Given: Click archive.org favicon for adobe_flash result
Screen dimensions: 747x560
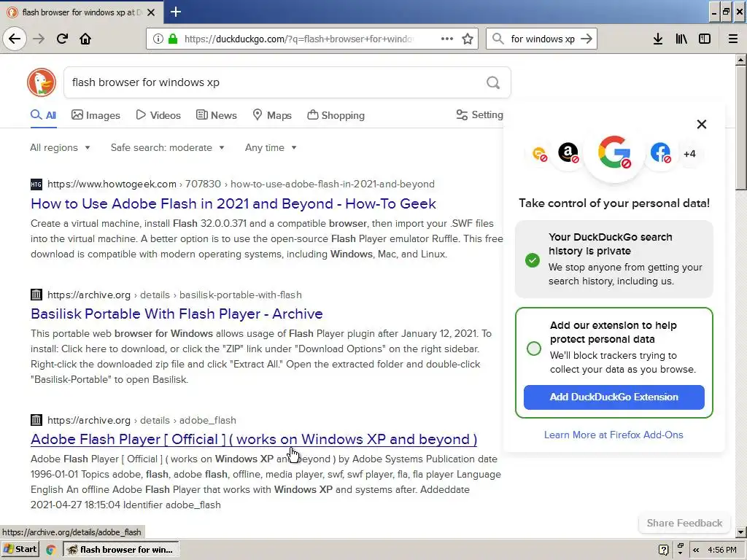Looking at the screenshot, I should [36, 420].
